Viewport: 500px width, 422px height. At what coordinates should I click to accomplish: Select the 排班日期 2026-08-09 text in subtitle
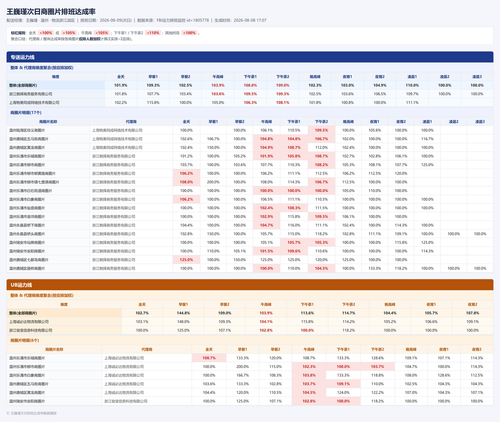pyautogui.click(x=106, y=20)
